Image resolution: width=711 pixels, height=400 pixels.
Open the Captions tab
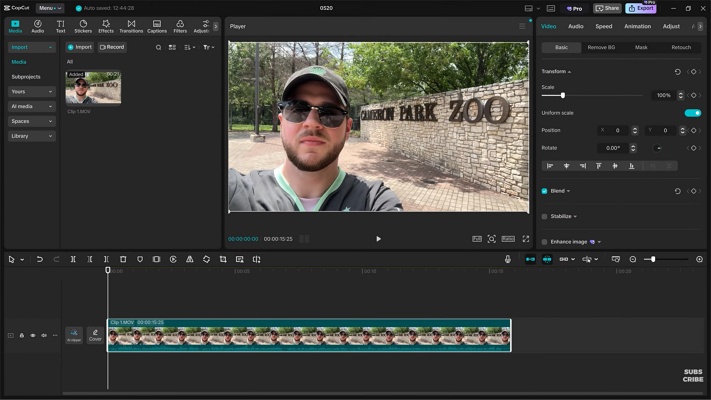coord(157,26)
